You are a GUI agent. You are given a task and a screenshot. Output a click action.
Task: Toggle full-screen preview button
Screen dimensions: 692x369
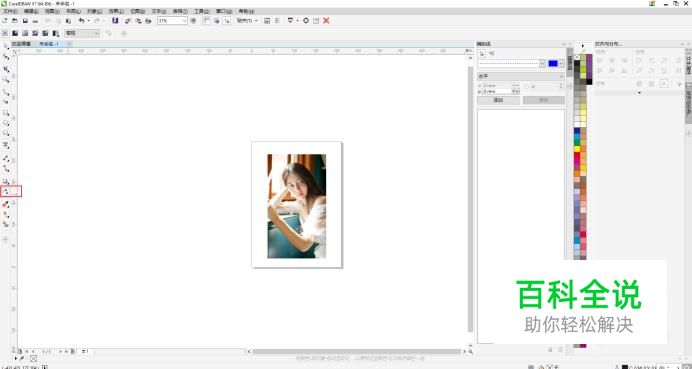click(x=193, y=21)
